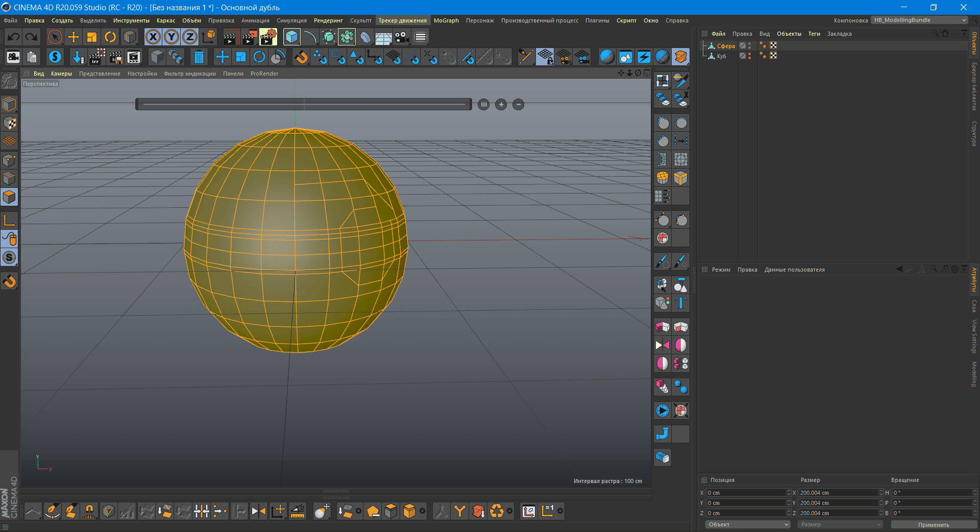The height and width of the screenshot is (532, 980).
Task: Toggle the Y axis lock
Action: tap(171, 37)
